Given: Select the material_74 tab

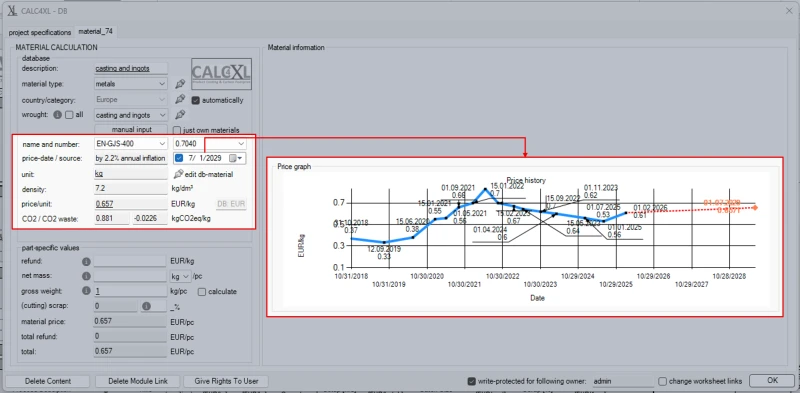Looking at the screenshot, I should pyautogui.click(x=95, y=32).
